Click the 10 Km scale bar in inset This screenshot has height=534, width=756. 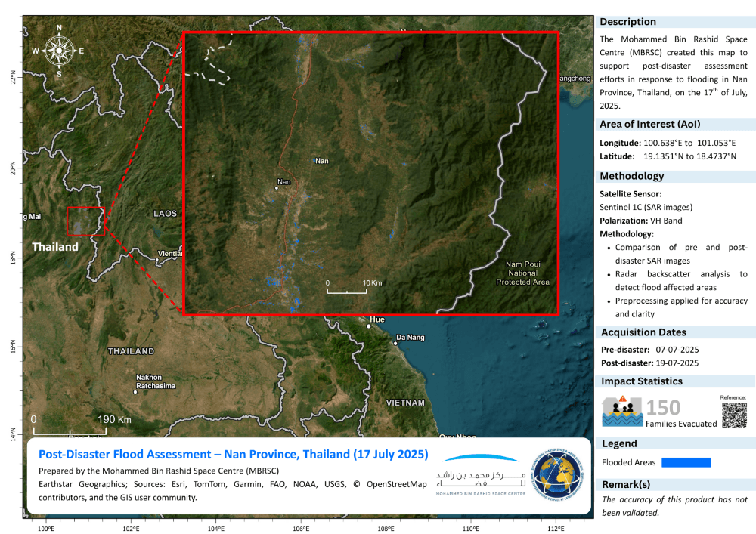[347, 289]
